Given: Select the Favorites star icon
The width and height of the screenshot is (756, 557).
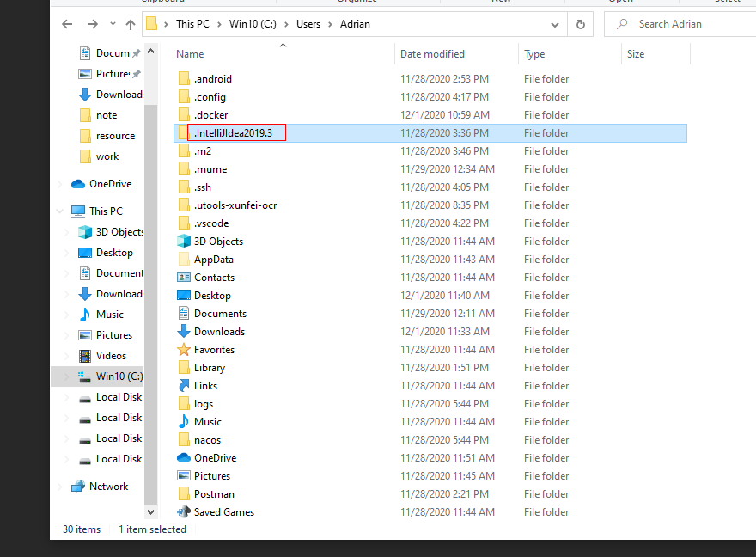Looking at the screenshot, I should tap(184, 350).
